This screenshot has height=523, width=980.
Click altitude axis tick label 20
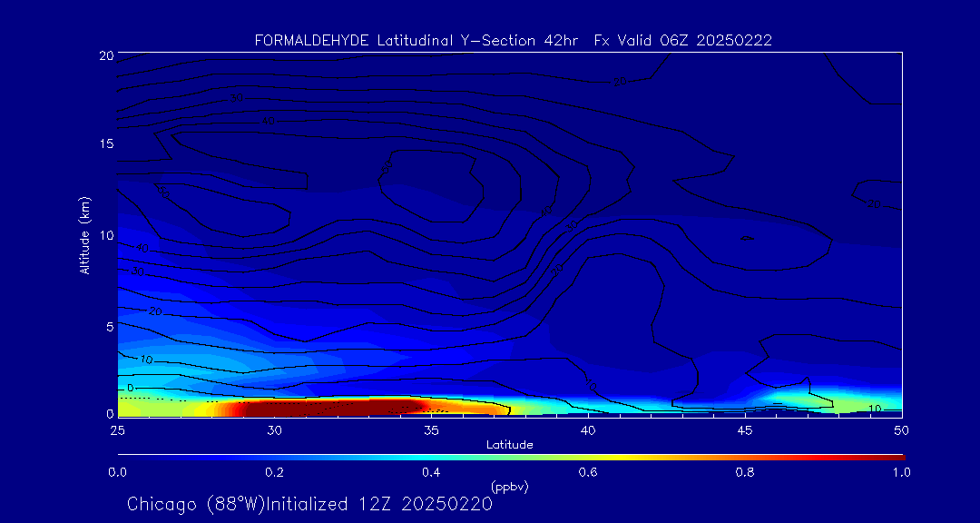coord(105,54)
